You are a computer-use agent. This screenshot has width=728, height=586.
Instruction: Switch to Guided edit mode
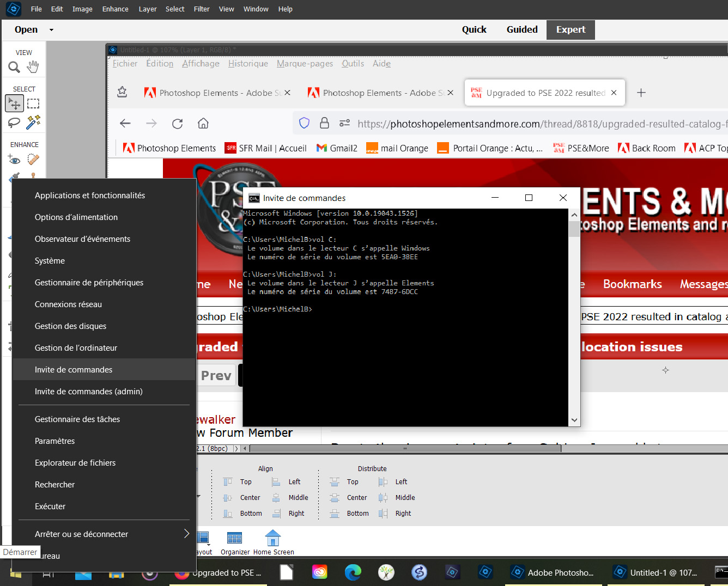coord(522,30)
